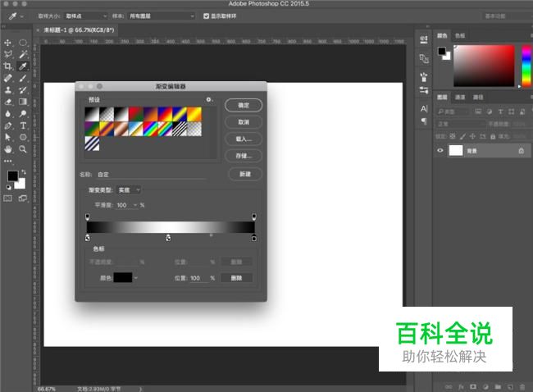
Task: Hide the 背景 layer with eye icon
Action: click(x=440, y=151)
